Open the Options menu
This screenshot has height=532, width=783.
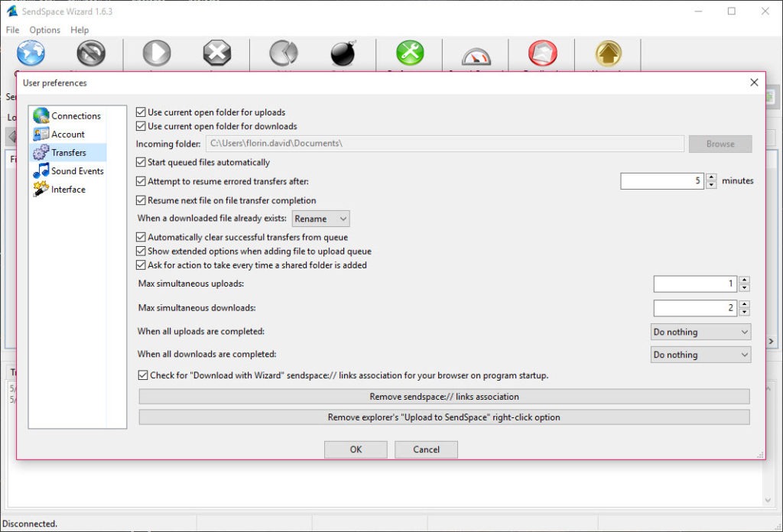pos(44,30)
